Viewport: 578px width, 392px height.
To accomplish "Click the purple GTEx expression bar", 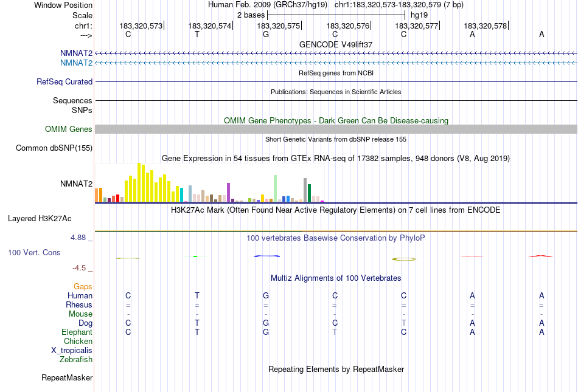I will point(229,193).
